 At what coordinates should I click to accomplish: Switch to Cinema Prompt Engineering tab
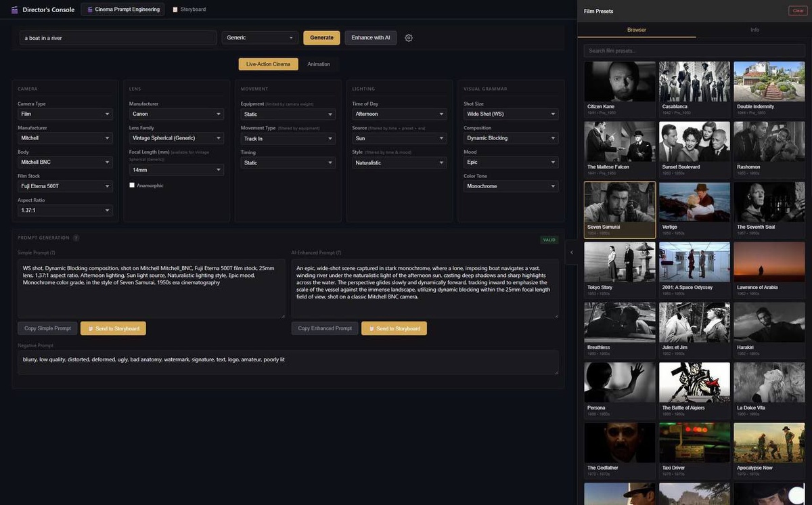point(122,9)
